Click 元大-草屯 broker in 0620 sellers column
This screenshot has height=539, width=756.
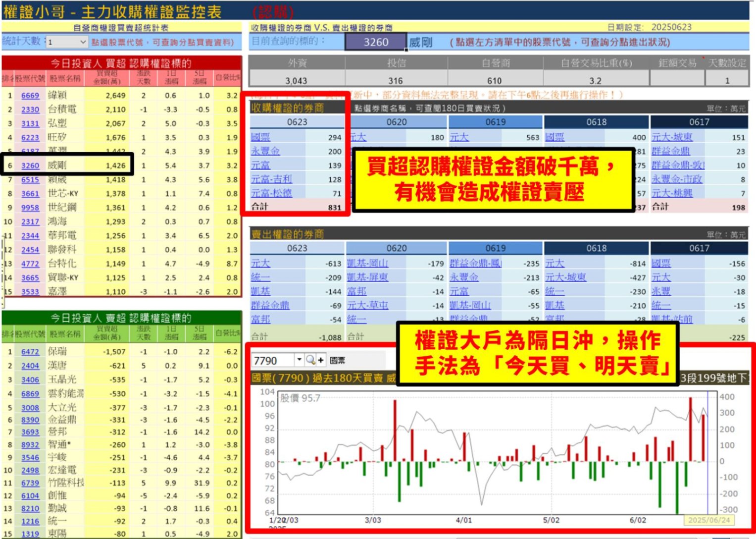coord(367,305)
